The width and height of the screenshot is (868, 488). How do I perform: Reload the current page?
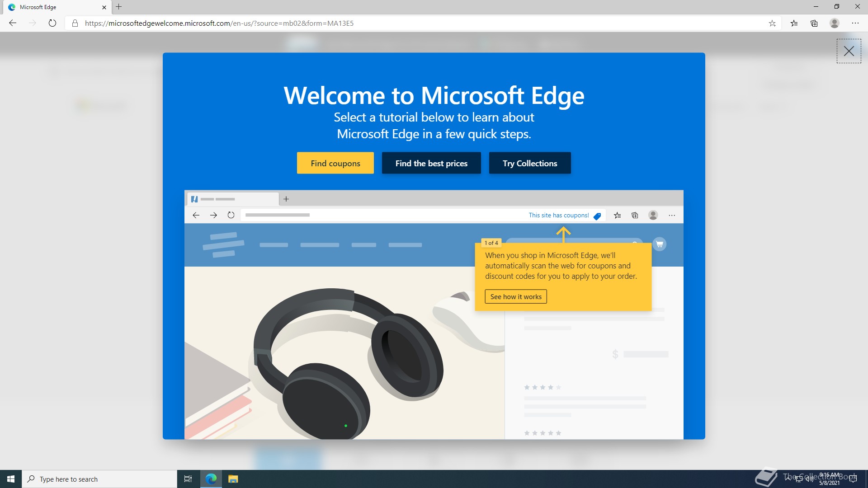click(x=52, y=23)
